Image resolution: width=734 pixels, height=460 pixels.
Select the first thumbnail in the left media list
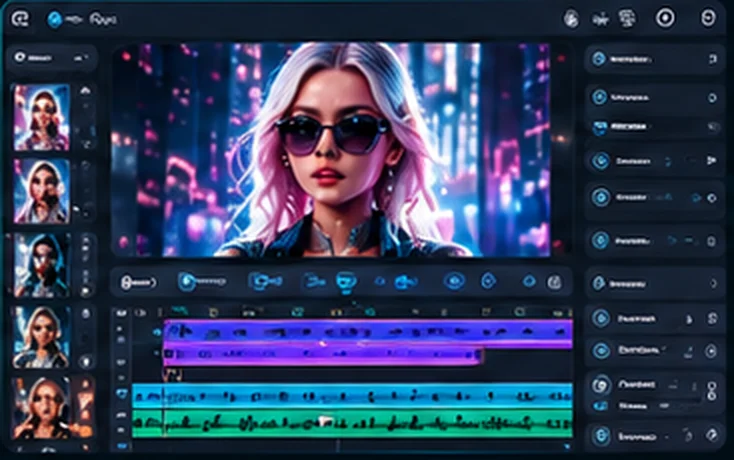click(42, 117)
